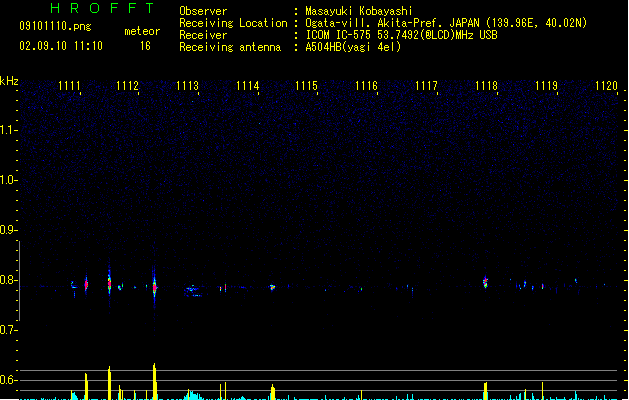Select the 1.1 kHz frequency label
Screen dimensions: 629x400
point(7,130)
